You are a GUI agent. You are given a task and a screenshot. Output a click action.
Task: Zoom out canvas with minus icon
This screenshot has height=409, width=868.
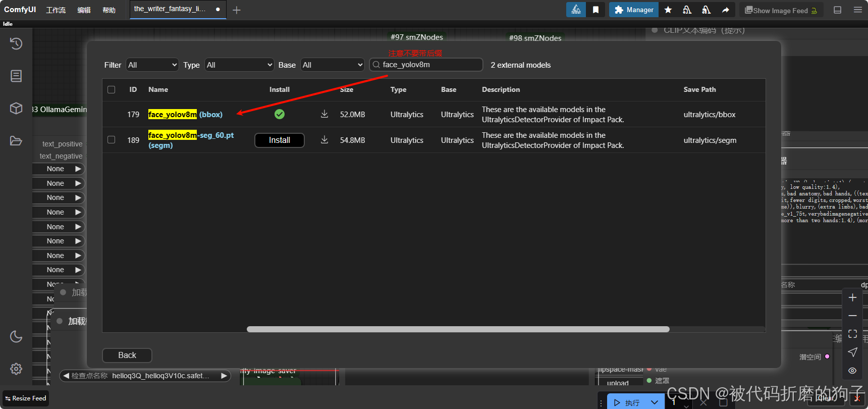(852, 316)
